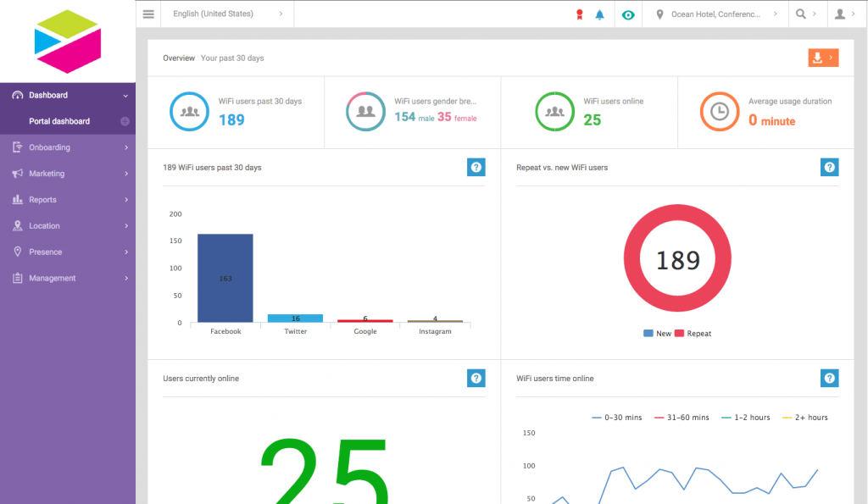Open the English (United States) language dropdown

pos(227,14)
